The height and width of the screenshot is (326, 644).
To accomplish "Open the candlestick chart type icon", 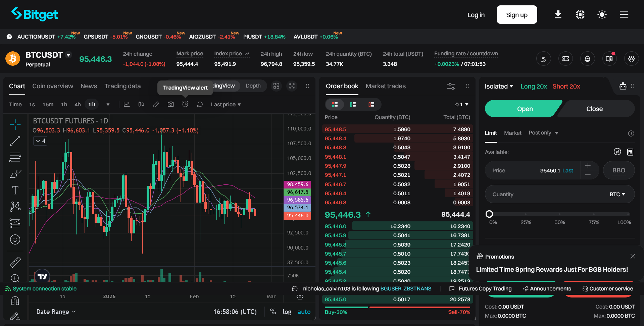I will (141, 104).
